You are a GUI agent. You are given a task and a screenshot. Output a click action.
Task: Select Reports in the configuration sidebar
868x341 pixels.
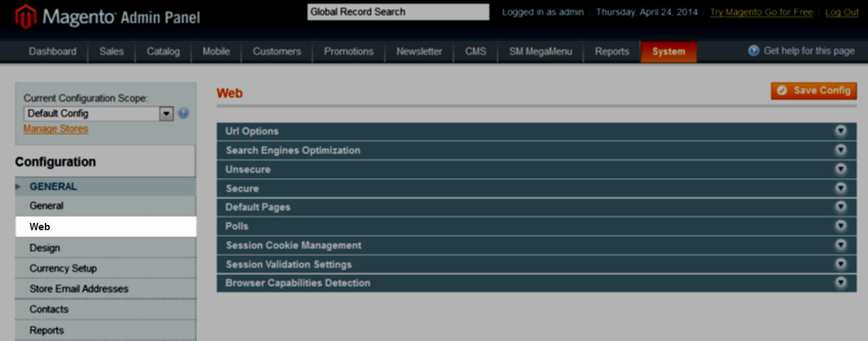coord(105,330)
